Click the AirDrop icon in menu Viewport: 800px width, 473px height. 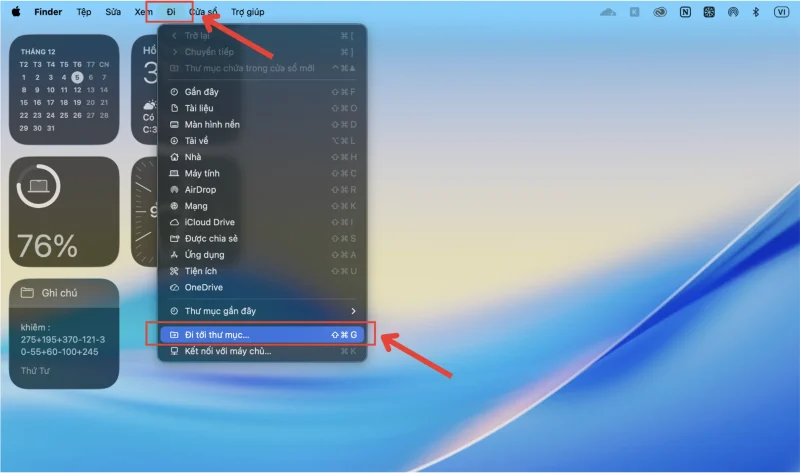[174, 190]
